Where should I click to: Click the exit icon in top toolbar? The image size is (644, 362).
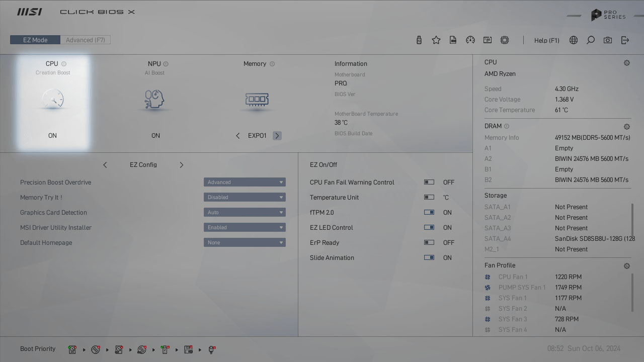625,40
